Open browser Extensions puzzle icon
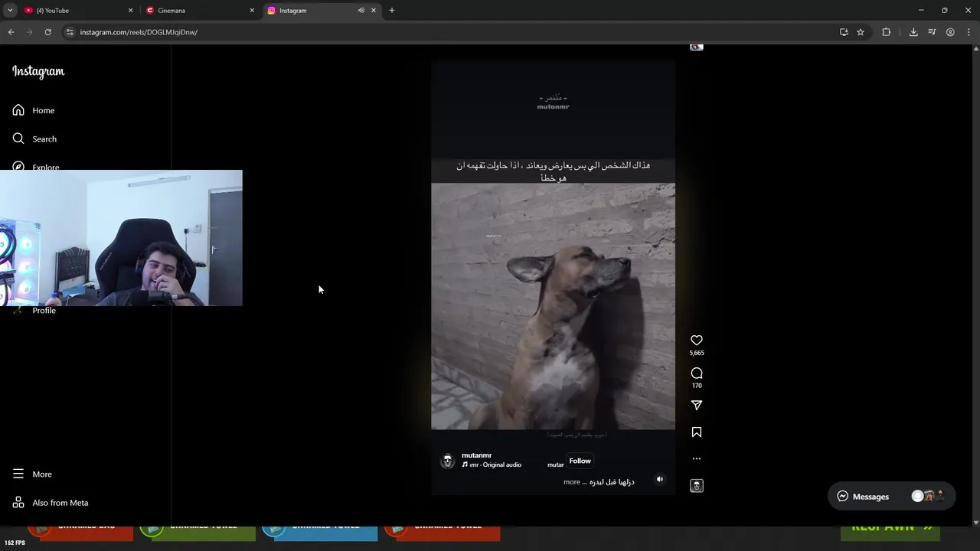The width and height of the screenshot is (980, 551). pos(887,32)
